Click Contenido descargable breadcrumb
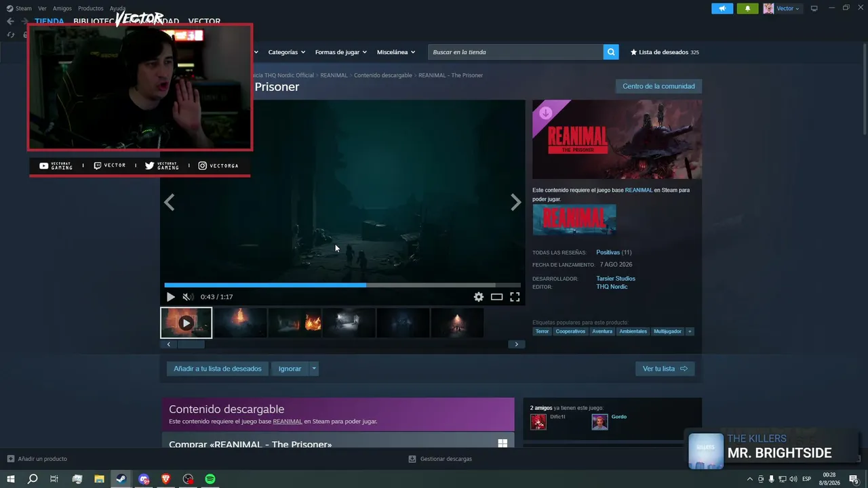Image resolution: width=868 pixels, height=488 pixels. (x=383, y=75)
